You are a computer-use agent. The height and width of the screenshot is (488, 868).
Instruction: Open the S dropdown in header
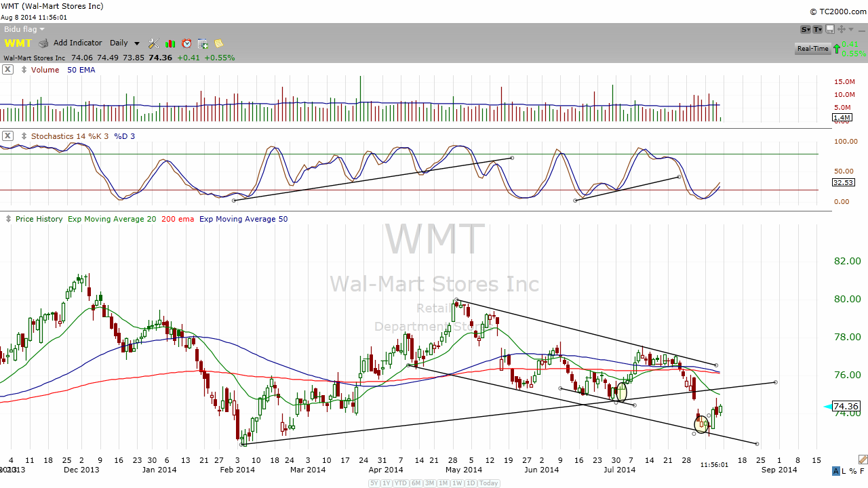coord(806,29)
